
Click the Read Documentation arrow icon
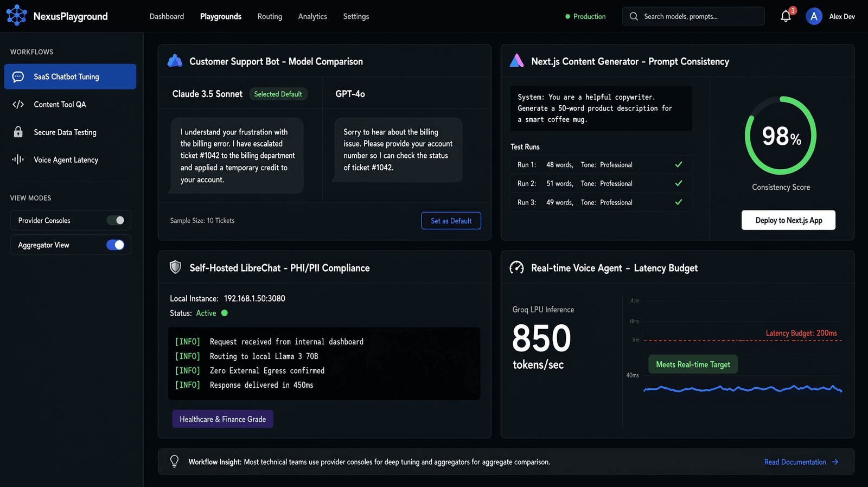tap(835, 462)
